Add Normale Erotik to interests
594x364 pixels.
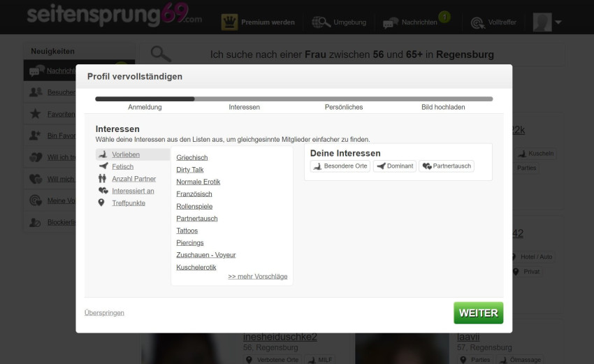pyautogui.click(x=198, y=182)
